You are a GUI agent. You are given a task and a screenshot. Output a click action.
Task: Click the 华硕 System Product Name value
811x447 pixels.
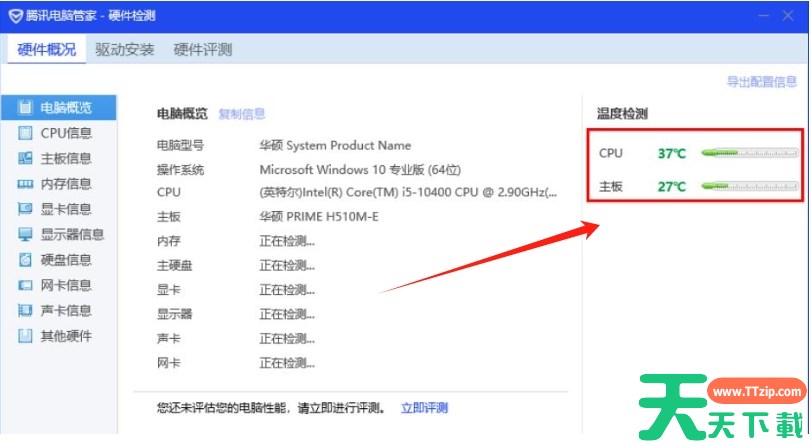click(335, 145)
